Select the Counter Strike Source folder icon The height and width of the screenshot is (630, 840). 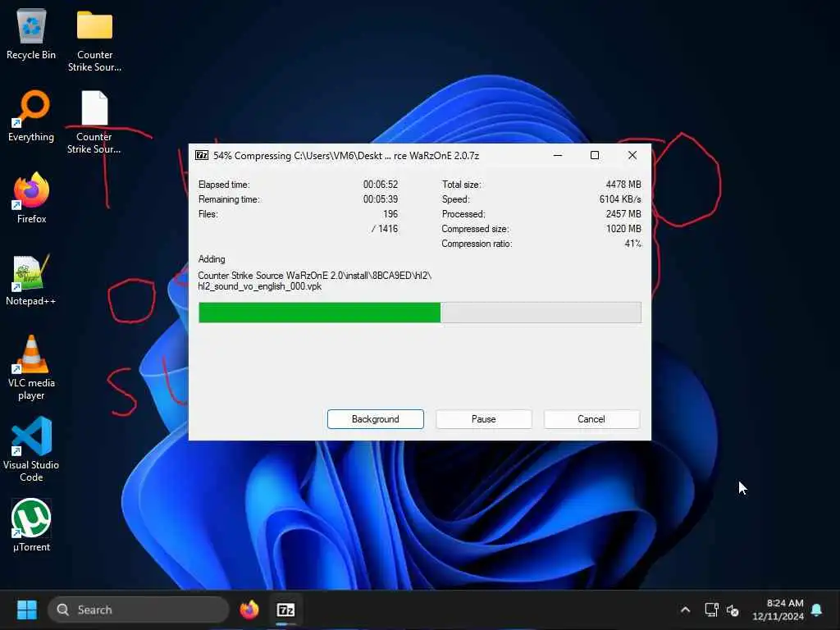[94, 40]
